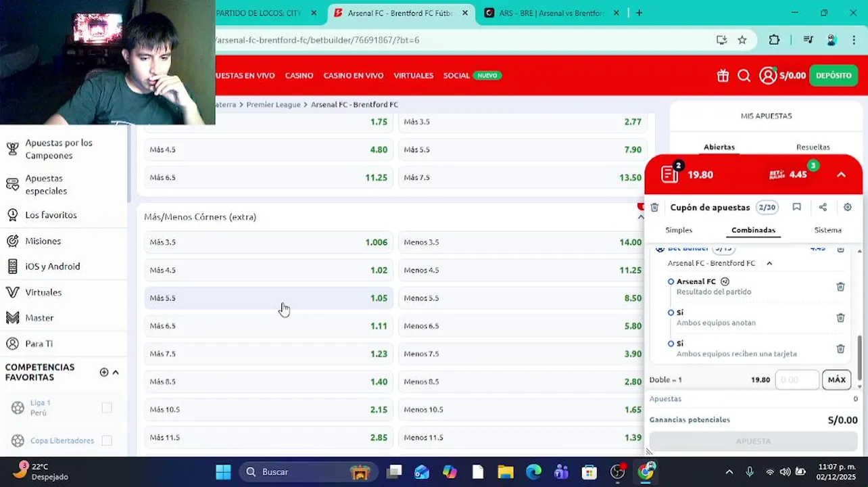Select the Más 10.5 corners odds 2.15
The height and width of the screenshot is (487, 868).
point(268,410)
